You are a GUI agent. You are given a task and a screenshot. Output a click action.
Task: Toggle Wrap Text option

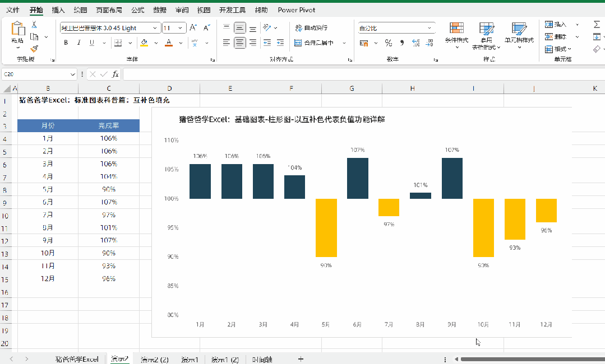tap(311, 28)
